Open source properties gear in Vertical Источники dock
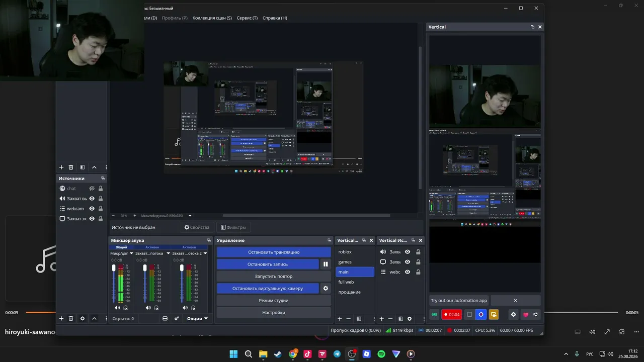This screenshot has height=362, width=644. (410, 319)
